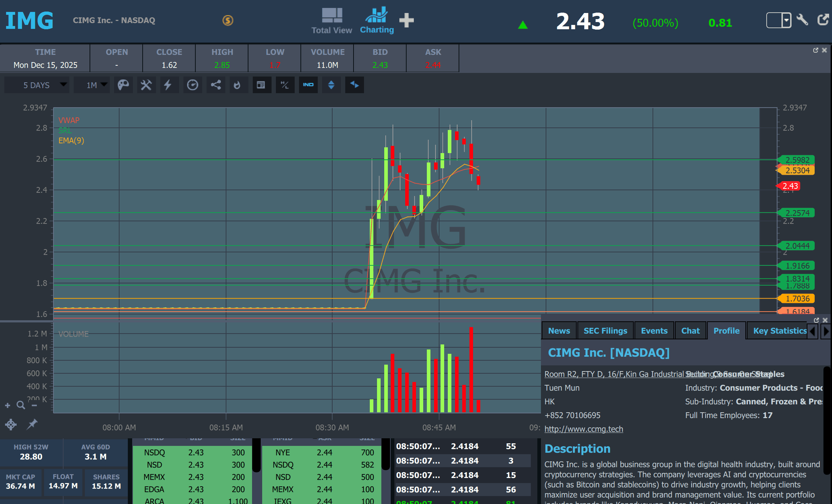This screenshot has height=504, width=832.
Task: Click the chart tools wrench-hammer icon
Action: pos(146,85)
